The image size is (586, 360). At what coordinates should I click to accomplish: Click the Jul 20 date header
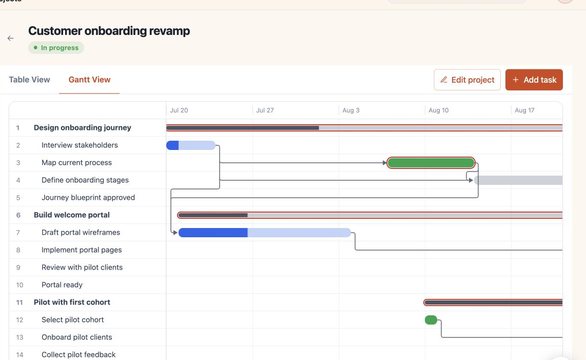pyautogui.click(x=179, y=110)
